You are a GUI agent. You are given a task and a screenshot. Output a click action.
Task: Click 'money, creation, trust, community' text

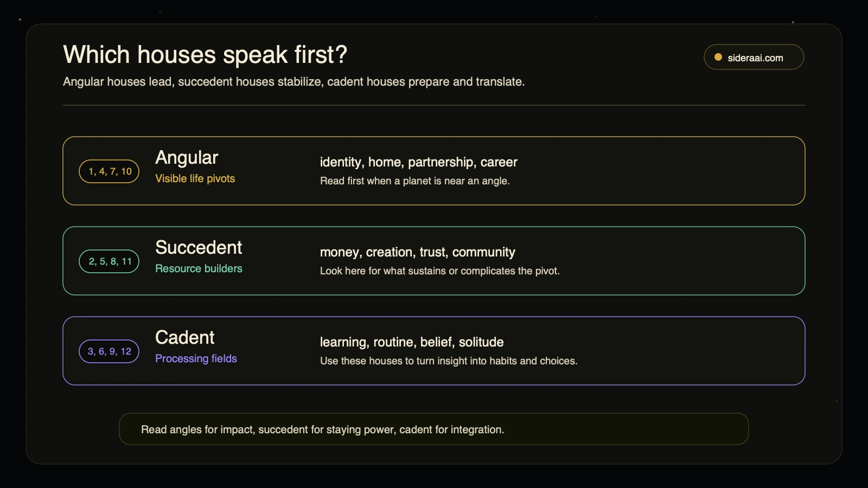[417, 252]
